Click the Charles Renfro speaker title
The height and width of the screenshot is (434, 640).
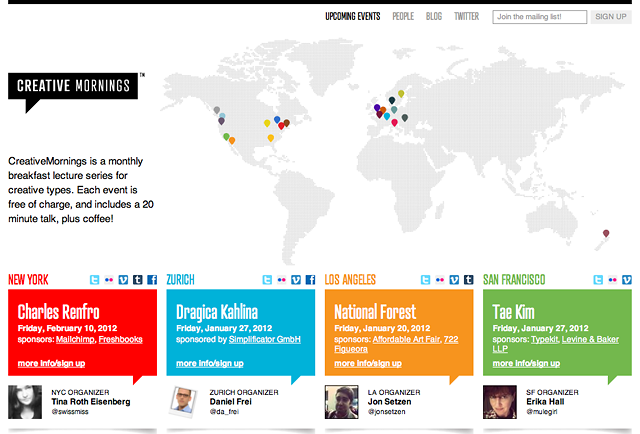point(58,312)
